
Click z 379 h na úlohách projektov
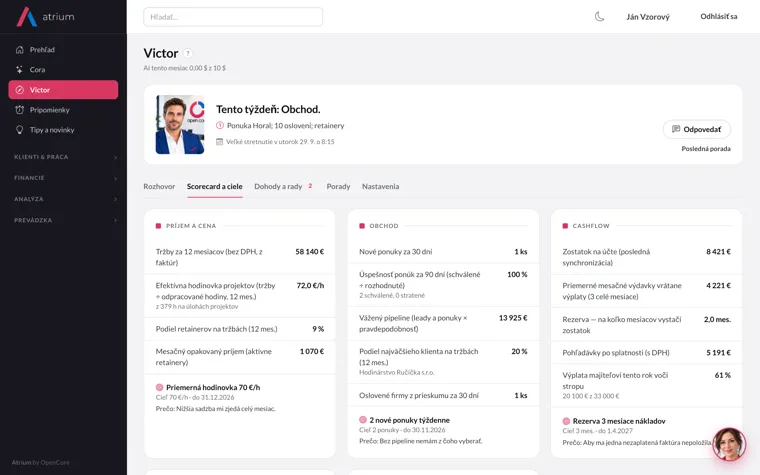(x=197, y=306)
